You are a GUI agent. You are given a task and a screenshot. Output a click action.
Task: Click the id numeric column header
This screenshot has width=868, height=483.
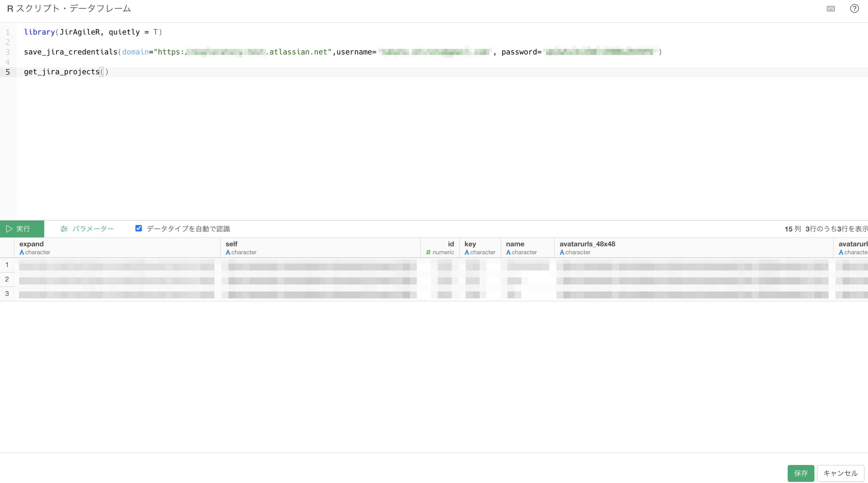[451, 244]
